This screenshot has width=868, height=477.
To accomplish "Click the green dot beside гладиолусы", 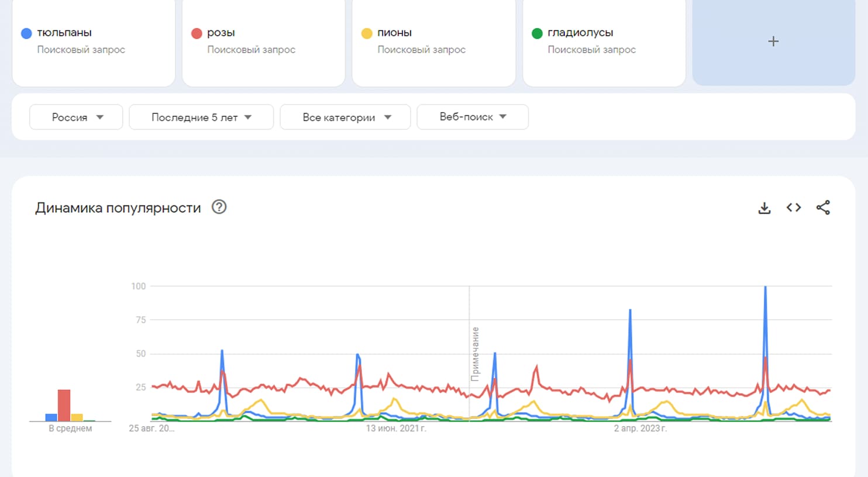I will coord(537,33).
